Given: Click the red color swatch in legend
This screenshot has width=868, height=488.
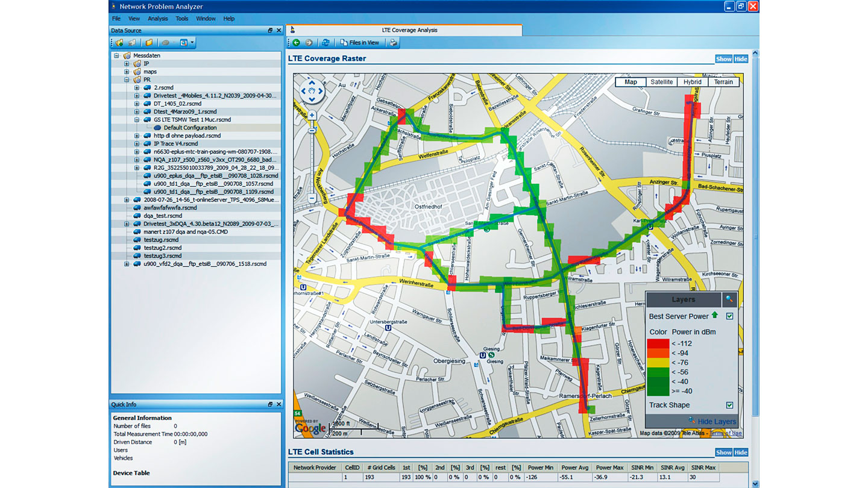Looking at the screenshot, I should tap(658, 343).
